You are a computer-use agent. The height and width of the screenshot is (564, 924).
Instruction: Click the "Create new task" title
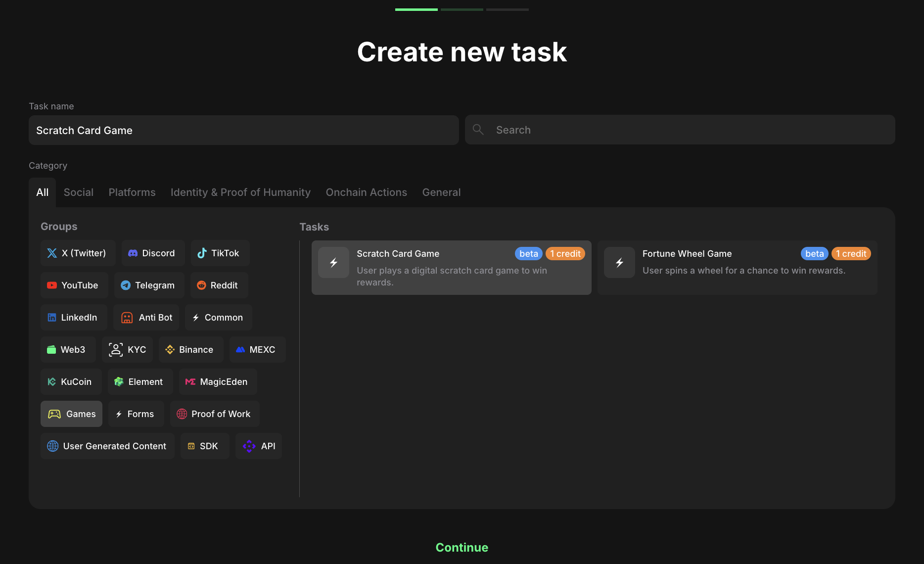pyautogui.click(x=462, y=52)
